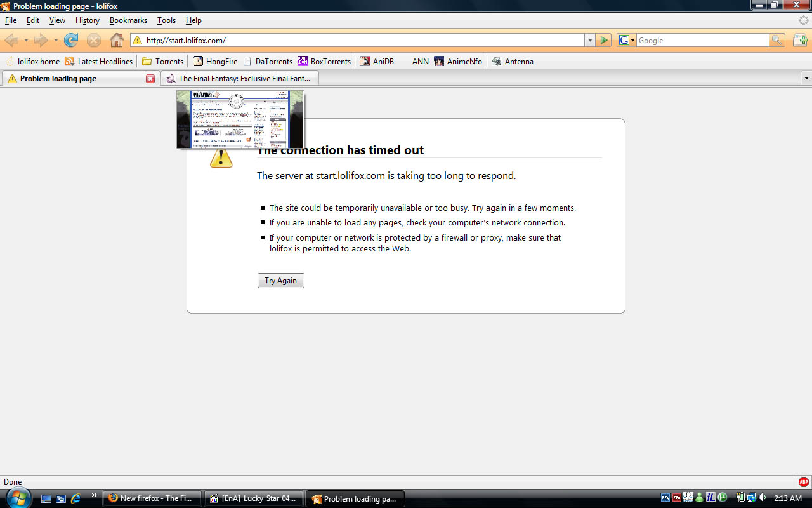Click the Forward navigation arrow
The image size is (812, 508).
(x=41, y=41)
